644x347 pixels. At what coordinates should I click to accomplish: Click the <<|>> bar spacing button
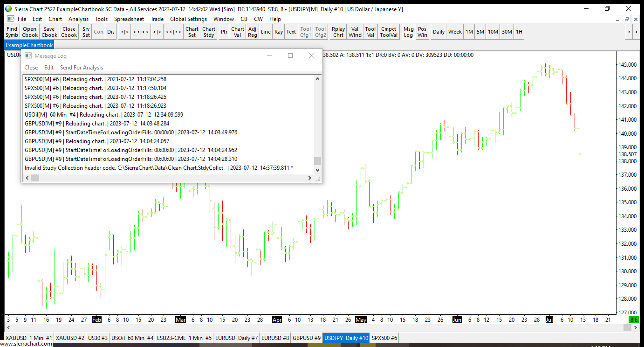click(141, 32)
